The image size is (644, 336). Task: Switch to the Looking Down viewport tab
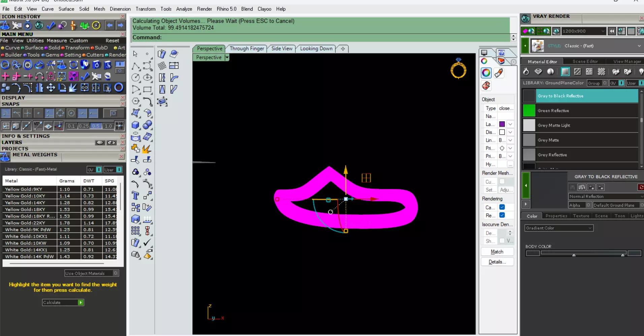(316, 48)
